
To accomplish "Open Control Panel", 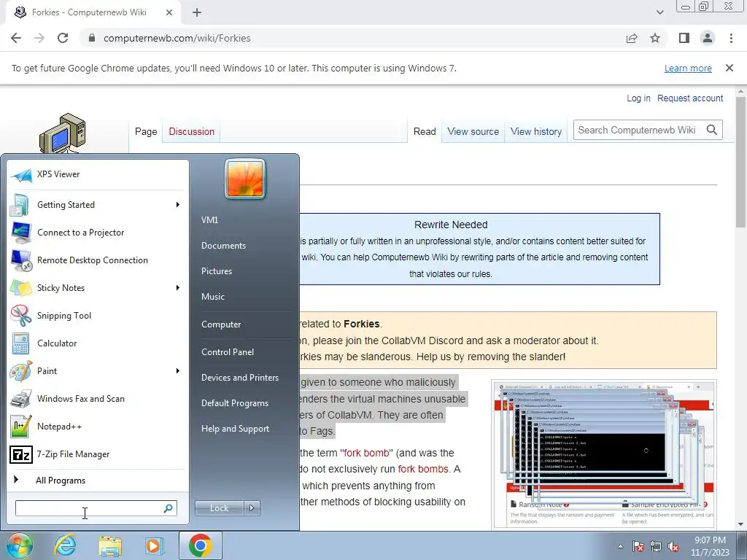I will click(228, 352).
